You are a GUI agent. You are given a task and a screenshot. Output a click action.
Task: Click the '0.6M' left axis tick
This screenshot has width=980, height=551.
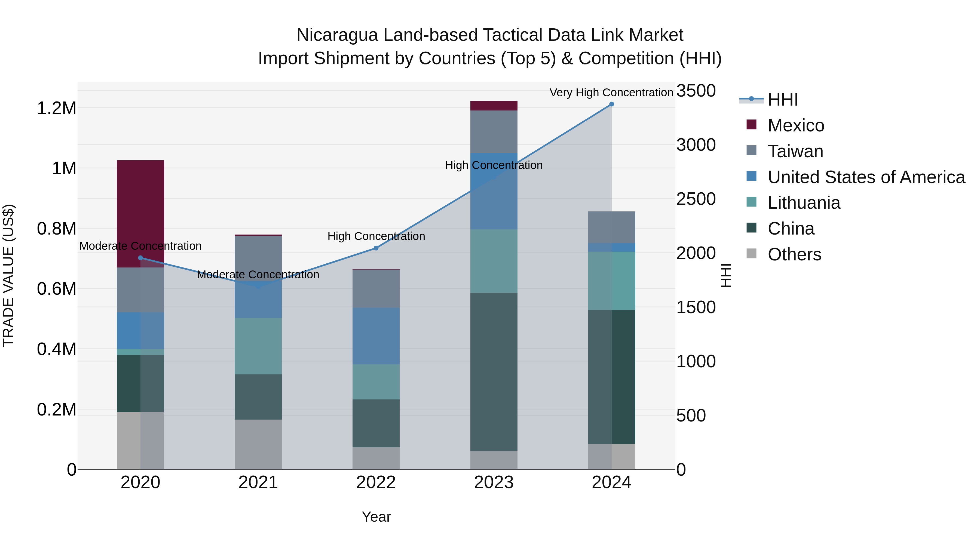[x=57, y=289]
